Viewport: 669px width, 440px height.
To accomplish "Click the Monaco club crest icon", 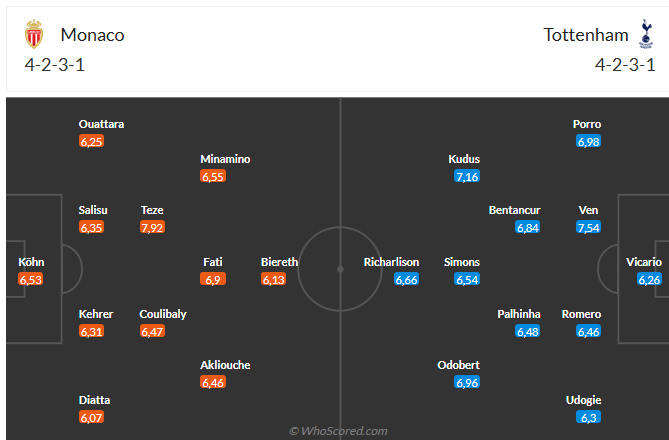I will click(x=35, y=35).
